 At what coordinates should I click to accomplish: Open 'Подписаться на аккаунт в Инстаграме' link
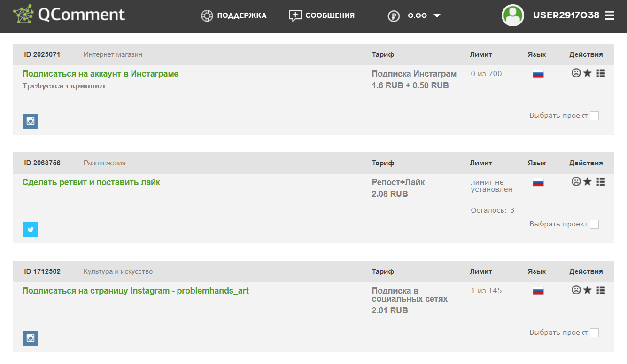(101, 74)
